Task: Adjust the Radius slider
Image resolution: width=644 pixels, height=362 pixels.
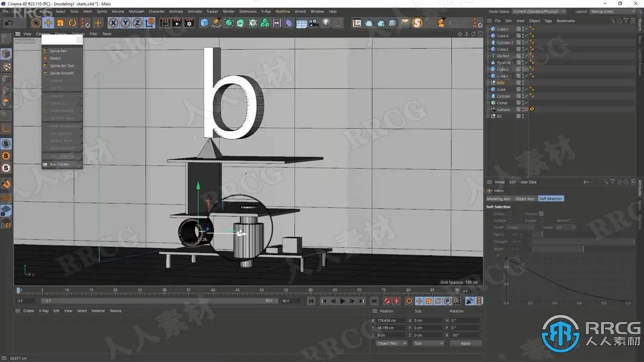Action: 582,234
